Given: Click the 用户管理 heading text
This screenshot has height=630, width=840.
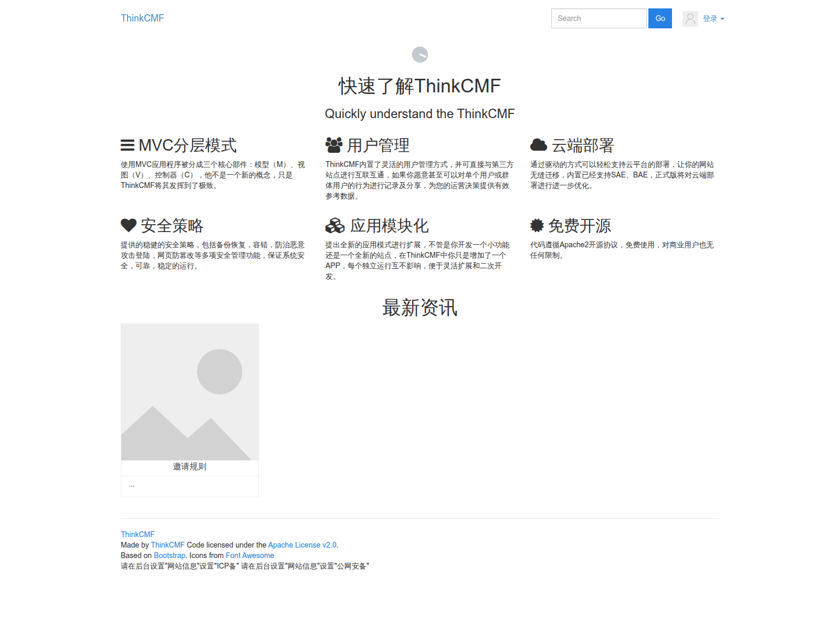Looking at the screenshot, I should pyautogui.click(x=378, y=145).
